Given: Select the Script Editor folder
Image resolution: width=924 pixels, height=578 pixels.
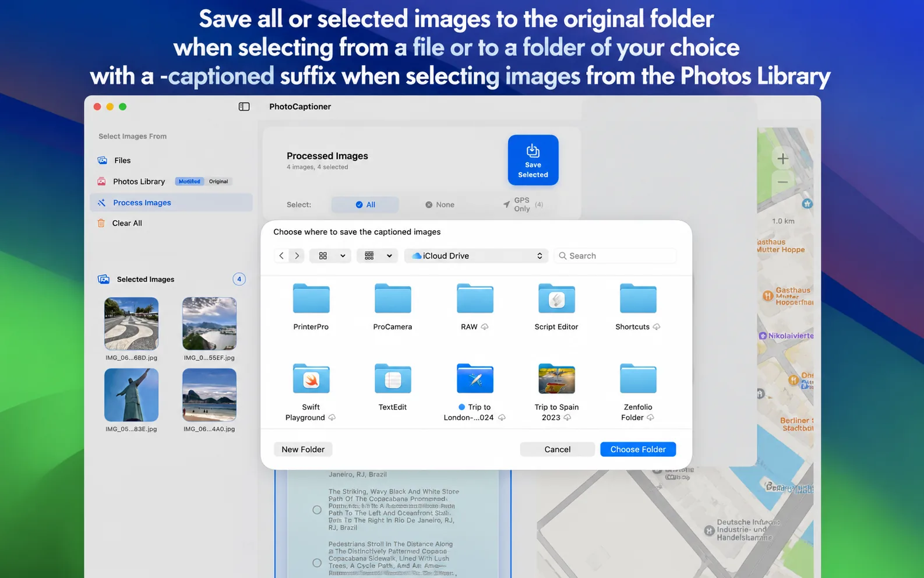Looking at the screenshot, I should pyautogui.click(x=556, y=306).
